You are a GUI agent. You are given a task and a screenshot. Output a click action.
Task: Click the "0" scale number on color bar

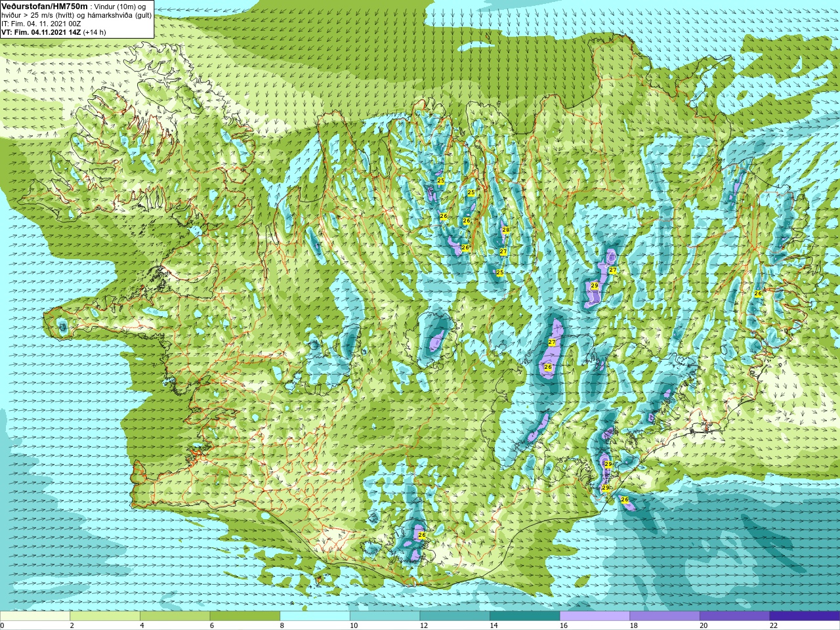[x=2, y=625]
